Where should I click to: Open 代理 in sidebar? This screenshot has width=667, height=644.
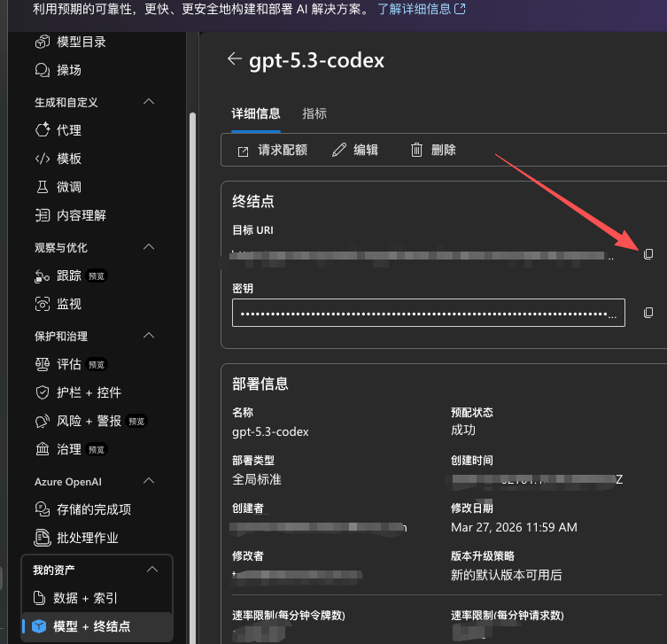click(69, 129)
